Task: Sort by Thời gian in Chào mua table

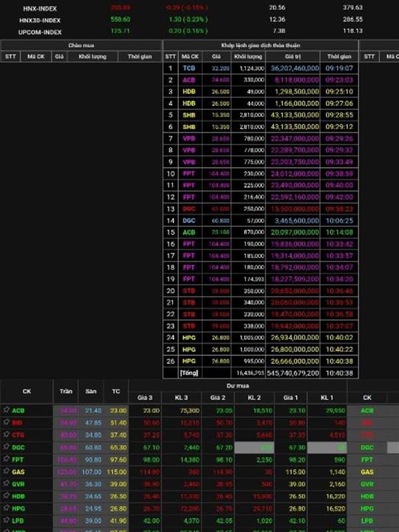Action: (140, 57)
